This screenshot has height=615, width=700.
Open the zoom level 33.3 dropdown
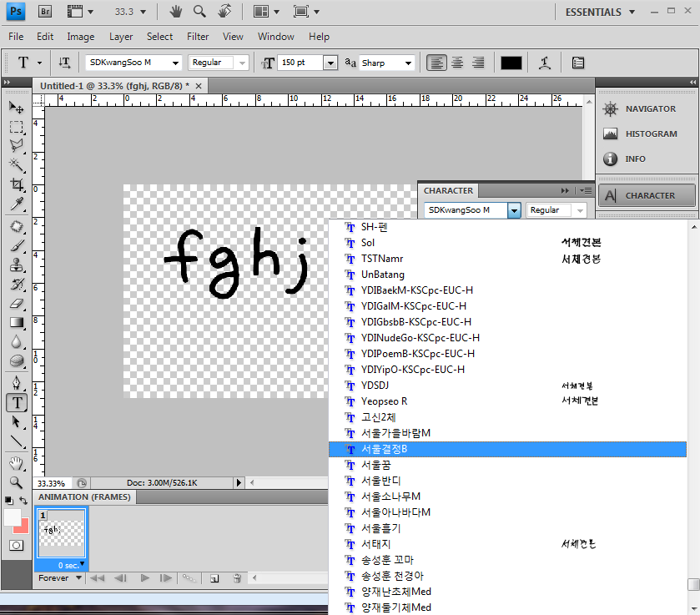click(x=143, y=12)
